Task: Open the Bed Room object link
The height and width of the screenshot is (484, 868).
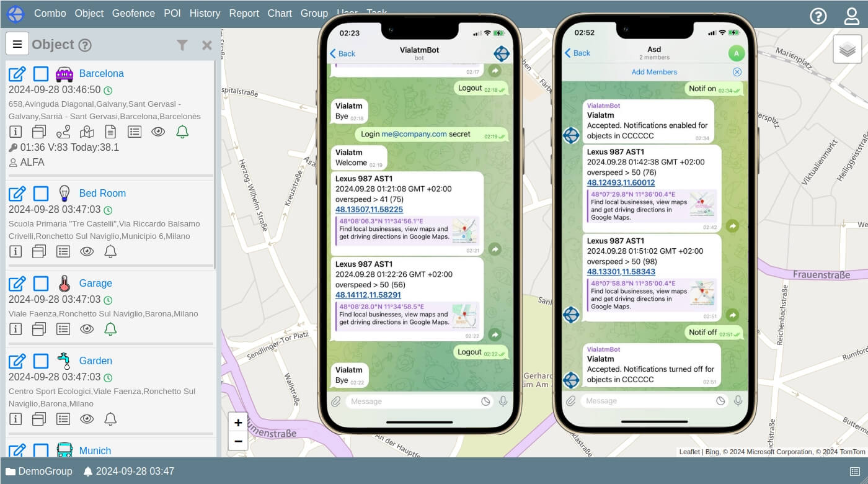Action: click(102, 193)
